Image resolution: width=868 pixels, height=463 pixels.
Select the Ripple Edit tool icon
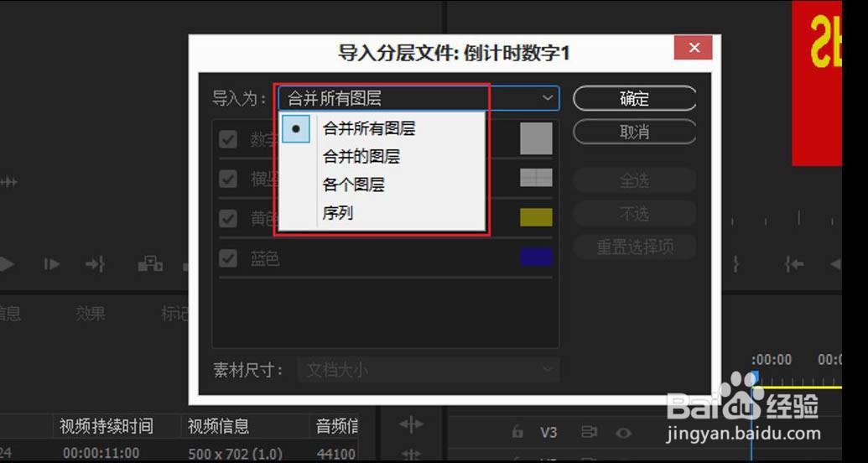[411, 424]
